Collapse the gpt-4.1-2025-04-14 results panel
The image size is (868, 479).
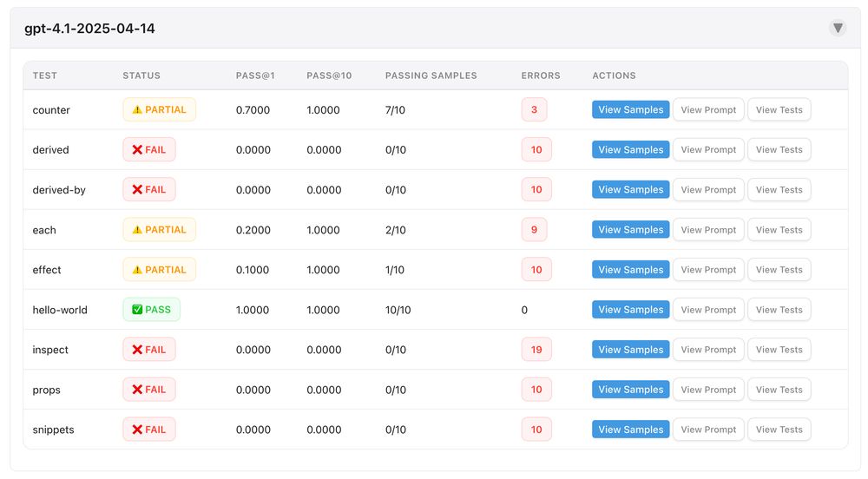coord(838,28)
